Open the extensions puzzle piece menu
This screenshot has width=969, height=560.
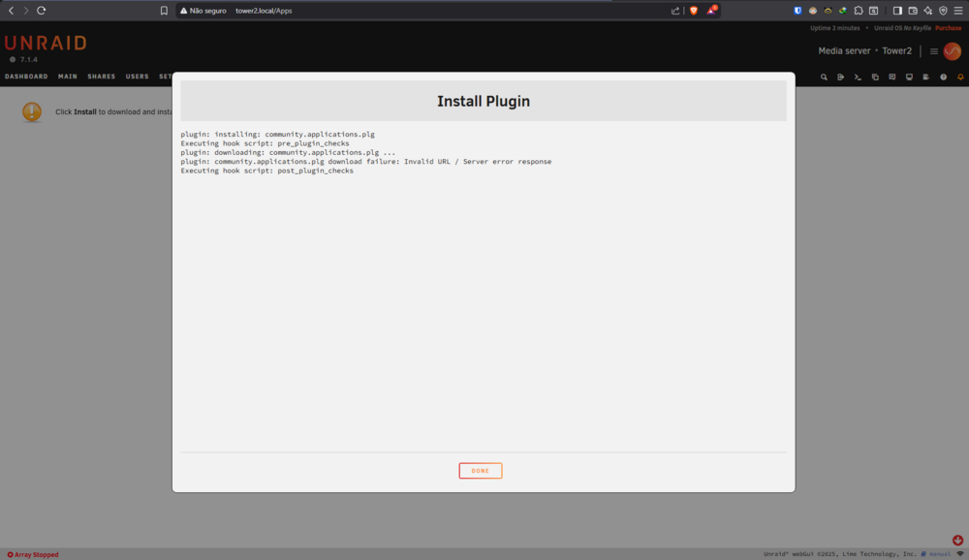click(859, 11)
